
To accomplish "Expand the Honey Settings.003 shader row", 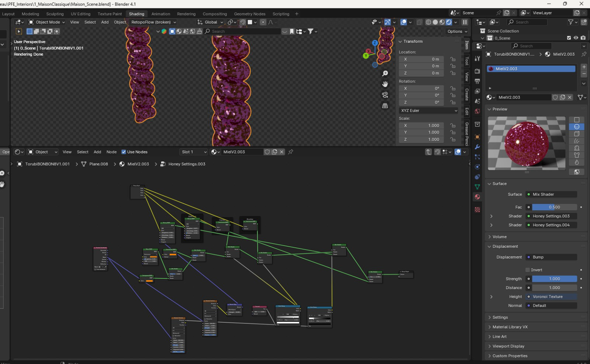I will (x=491, y=216).
